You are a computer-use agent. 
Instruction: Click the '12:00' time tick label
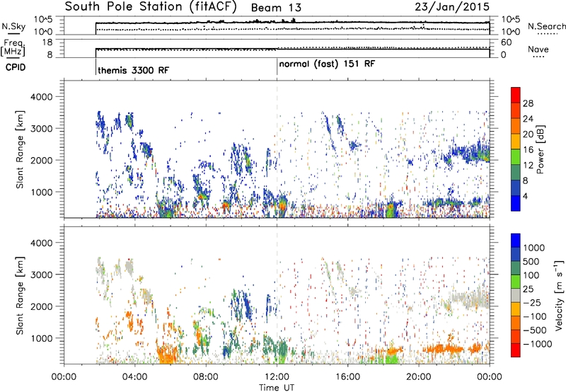(x=277, y=377)
